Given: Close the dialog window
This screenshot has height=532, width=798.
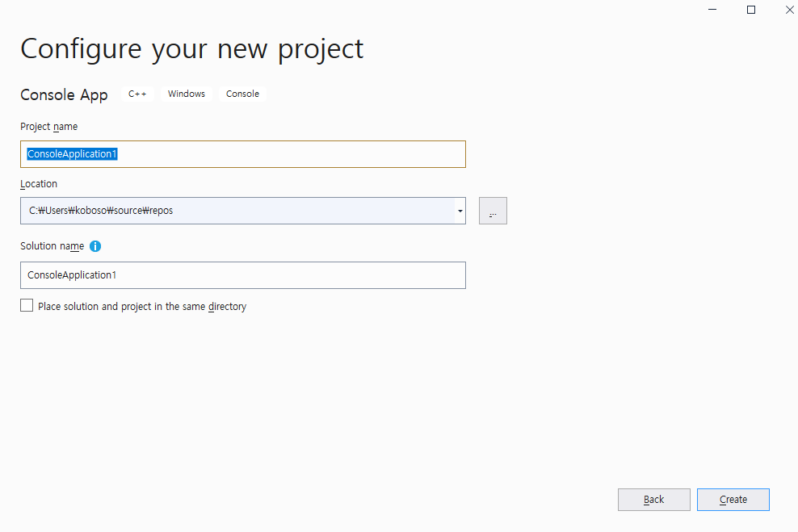Looking at the screenshot, I should 789,10.
